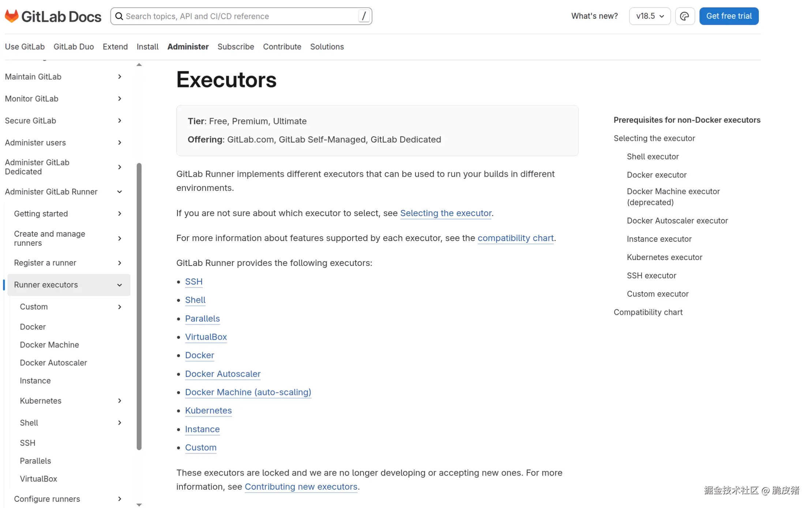Click the search magnifier icon
Viewport: 812px width, 508px height.
point(119,16)
